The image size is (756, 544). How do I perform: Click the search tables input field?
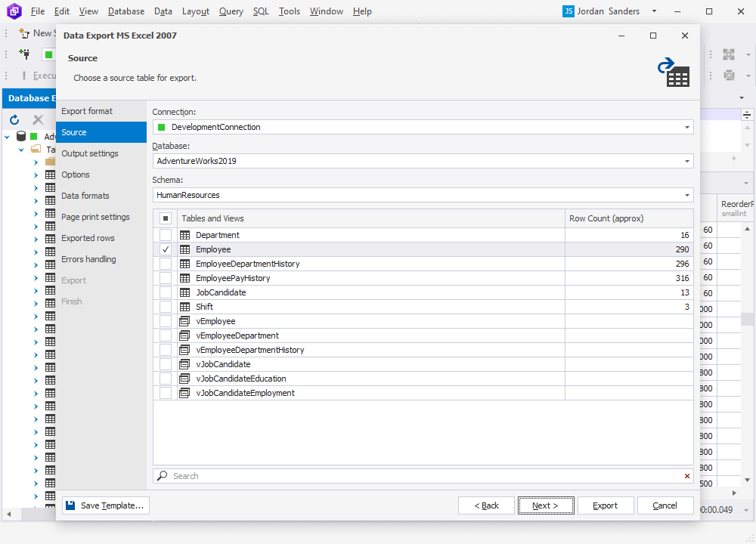click(423, 476)
